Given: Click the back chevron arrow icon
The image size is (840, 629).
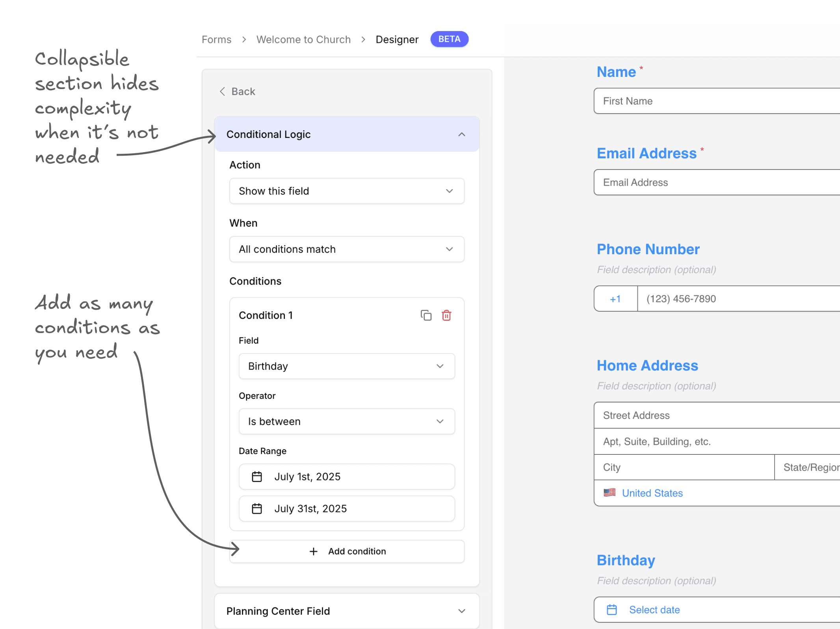Looking at the screenshot, I should (x=223, y=91).
